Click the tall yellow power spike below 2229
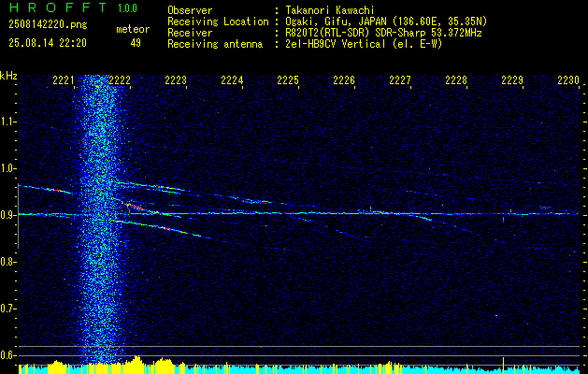The image size is (588, 374). pos(503,366)
